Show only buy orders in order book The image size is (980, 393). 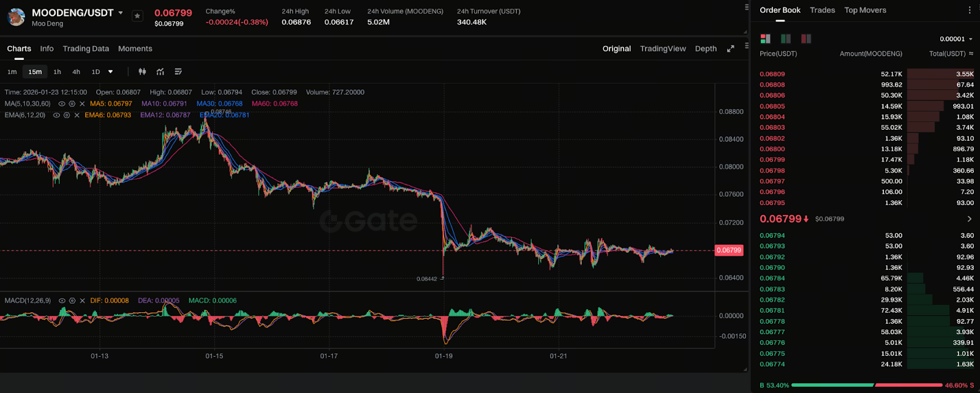(x=786, y=39)
